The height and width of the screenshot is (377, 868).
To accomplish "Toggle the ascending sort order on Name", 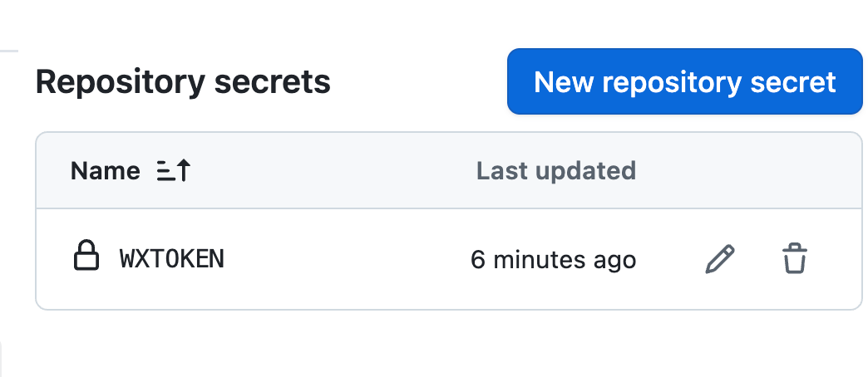I will point(174,171).
